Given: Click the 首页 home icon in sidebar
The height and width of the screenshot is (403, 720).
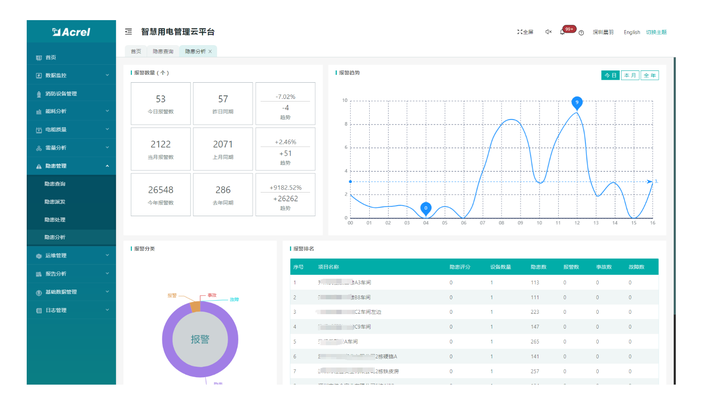Looking at the screenshot, I should click(x=39, y=58).
